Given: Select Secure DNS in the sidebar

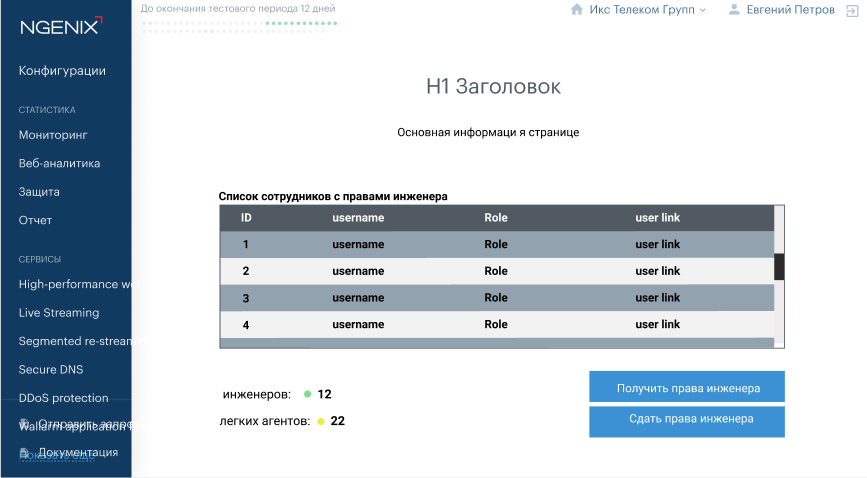Looking at the screenshot, I should [x=51, y=370].
